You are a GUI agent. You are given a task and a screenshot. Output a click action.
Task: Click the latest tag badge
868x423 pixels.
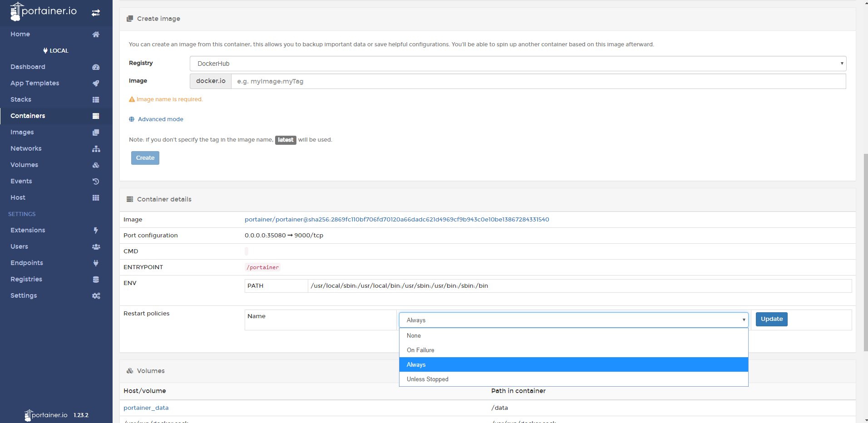click(x=286, y=140)
